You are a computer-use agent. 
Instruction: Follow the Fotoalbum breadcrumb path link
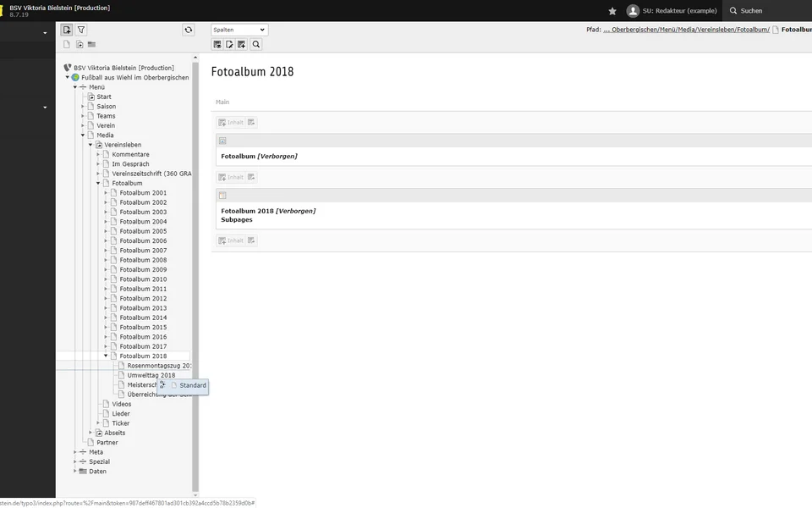(x=689, y=30)
